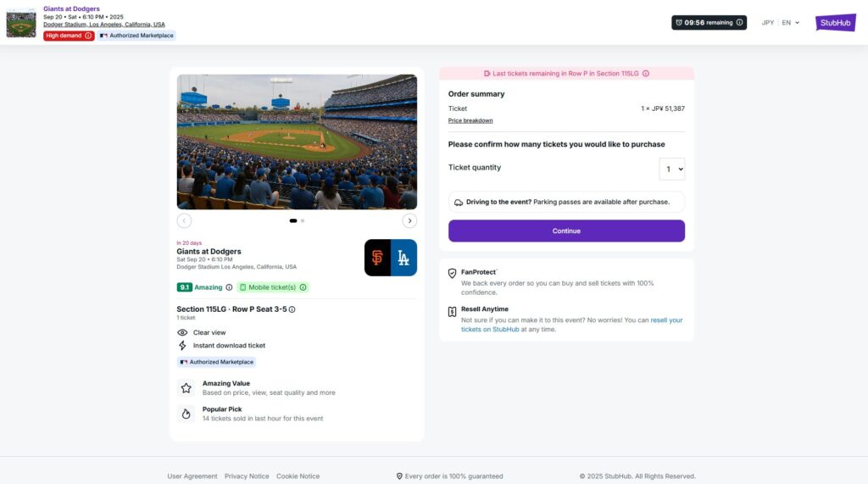Image resolution: width=868 pixels, height=484 pixels.
Task: Click the car icon in parking notice
Action: pos(459,203)
